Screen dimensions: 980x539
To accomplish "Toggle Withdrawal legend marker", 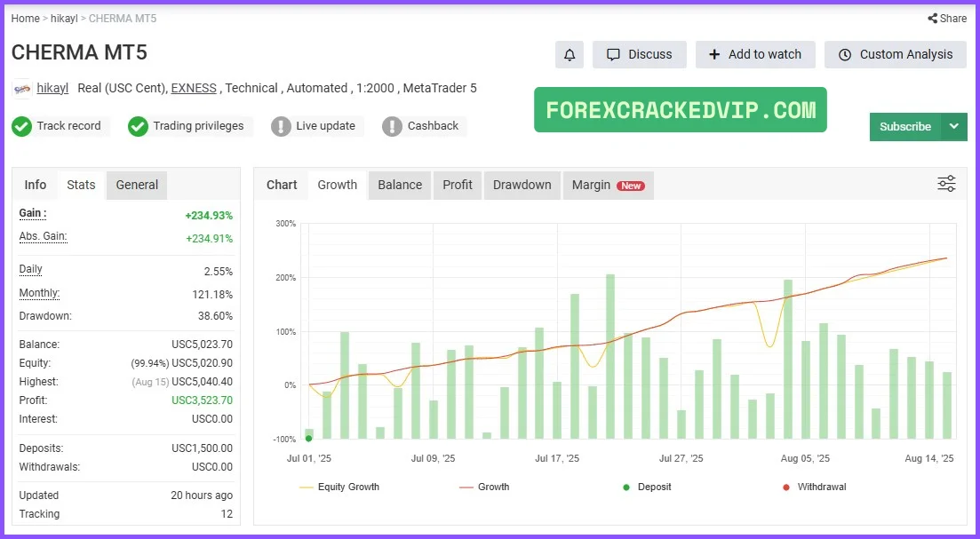I will 815,487.
